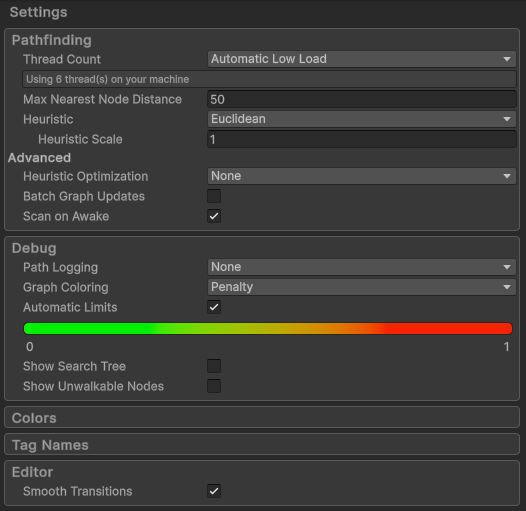Open the Path Logging dropdown
Viewport: 526px width, 511px height.
362,267
